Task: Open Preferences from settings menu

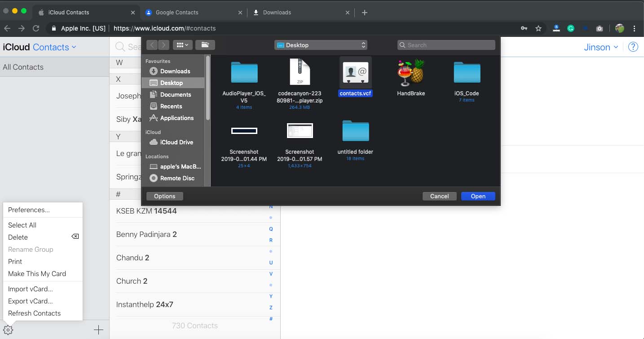Action: click(x=29, y=210)
